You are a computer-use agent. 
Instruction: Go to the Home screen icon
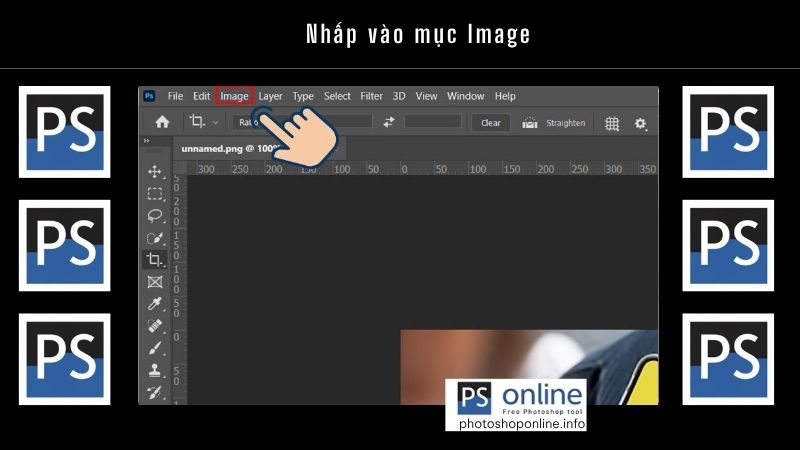tap(162, 122)
